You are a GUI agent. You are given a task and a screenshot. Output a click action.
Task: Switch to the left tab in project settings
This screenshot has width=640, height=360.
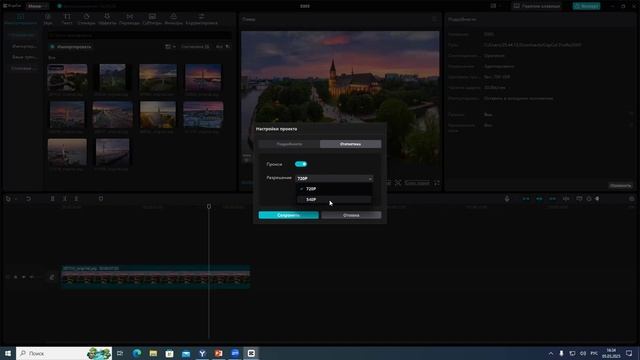pos(289,144)
